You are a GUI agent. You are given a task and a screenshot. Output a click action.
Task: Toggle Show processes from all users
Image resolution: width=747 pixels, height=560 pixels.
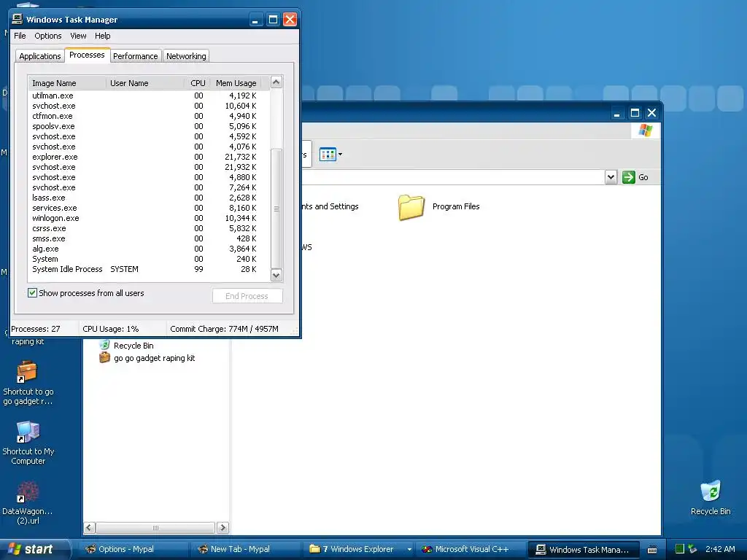(x=32, y=293)
